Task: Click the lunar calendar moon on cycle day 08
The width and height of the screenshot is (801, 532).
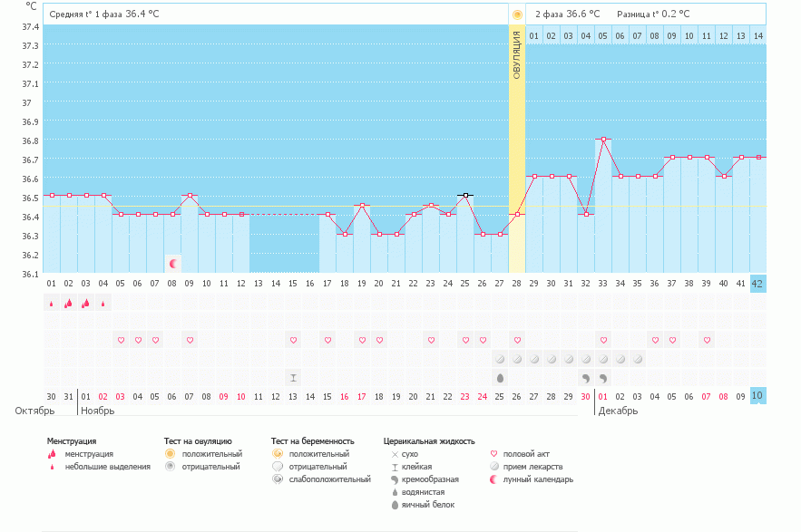Action: (173, 264)
